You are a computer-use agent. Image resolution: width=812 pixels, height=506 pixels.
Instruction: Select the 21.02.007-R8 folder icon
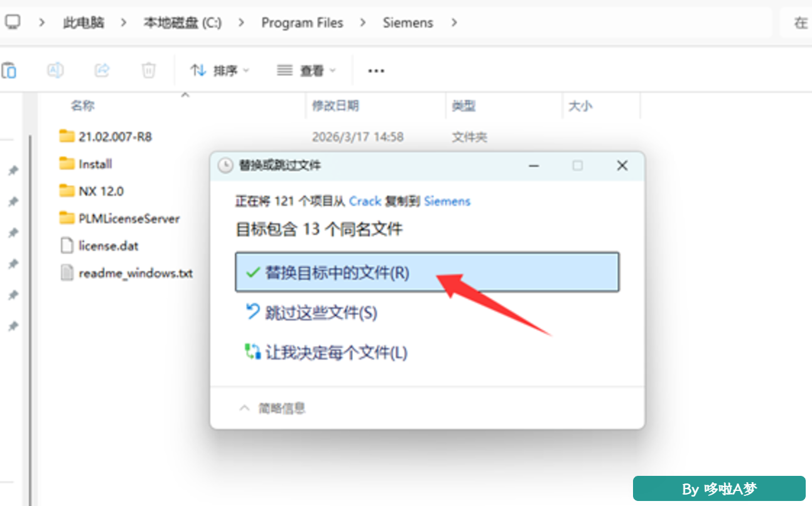(x=67, y=136)
